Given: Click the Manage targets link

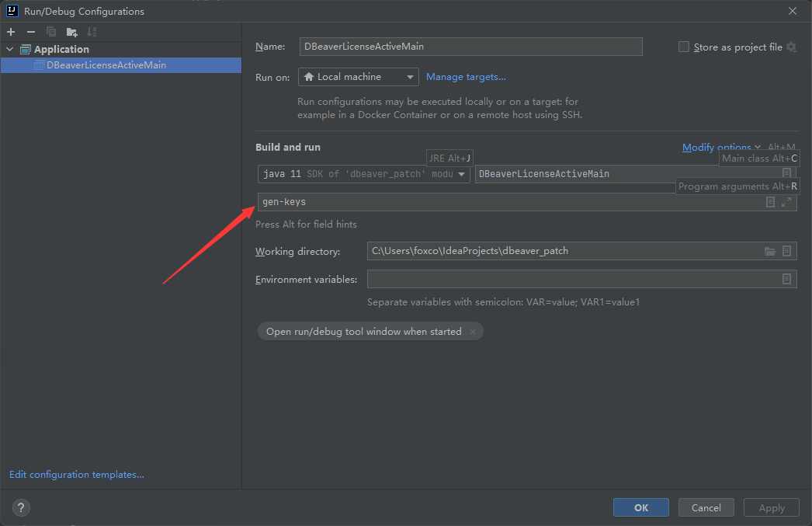Looking at the screenshot, I should [x=466, y=77].
